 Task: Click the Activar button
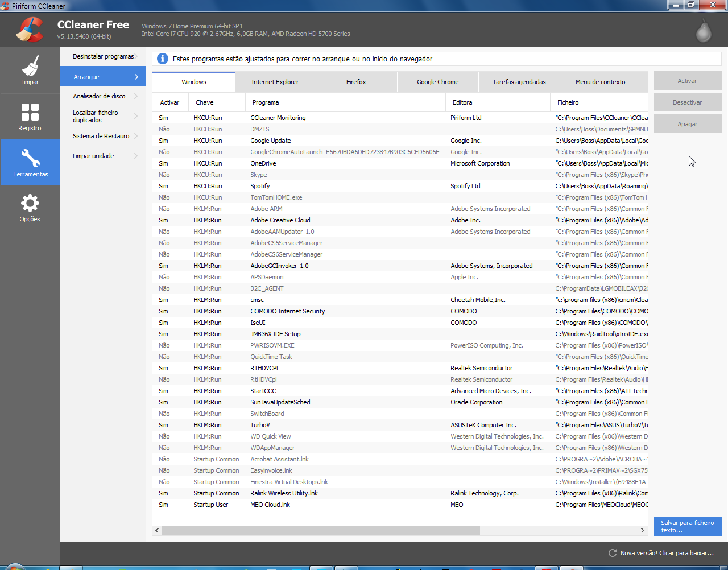point(688,81)
